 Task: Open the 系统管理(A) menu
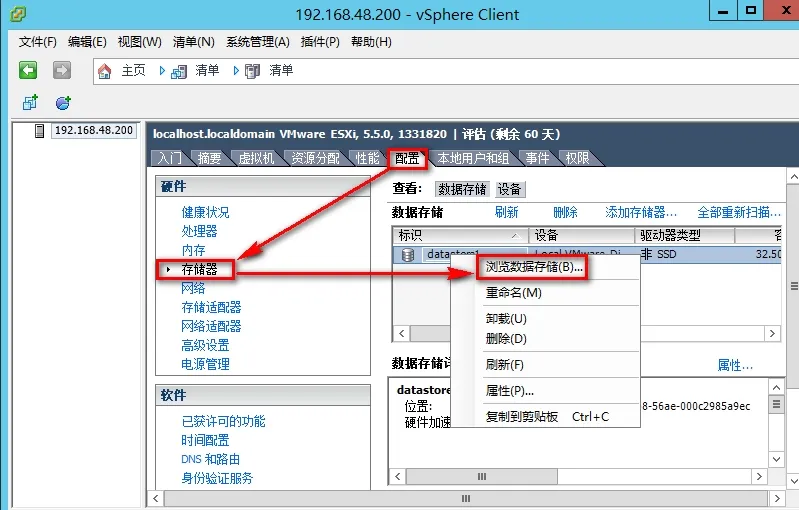[258, 42]
